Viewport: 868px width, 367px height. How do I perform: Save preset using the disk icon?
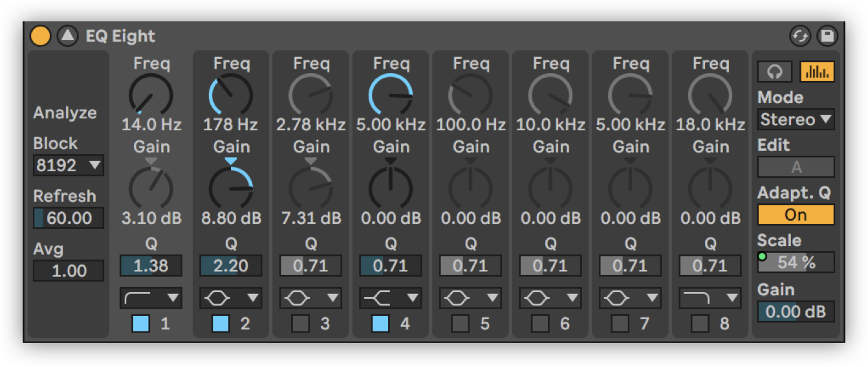[x=827, y=36]
